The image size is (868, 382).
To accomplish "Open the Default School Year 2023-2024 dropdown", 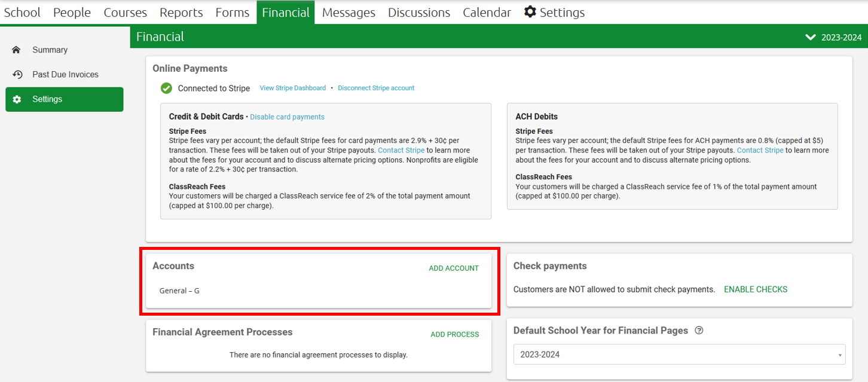I will [x=679, y=355].
